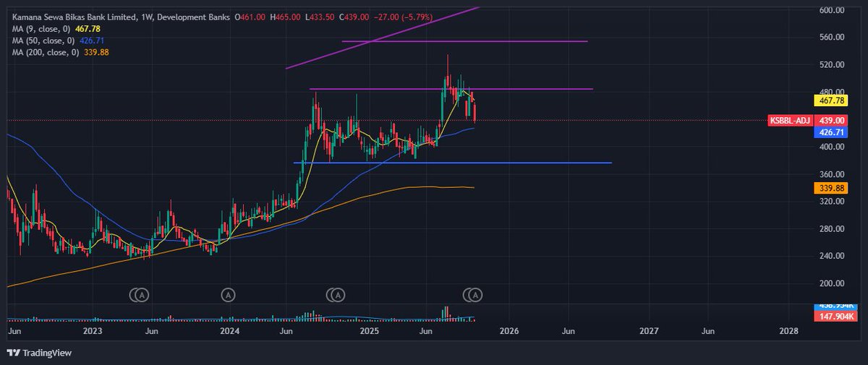868x365 pixels.
Task: Click the 400.00 price scale label
Action: click(831, 147)
